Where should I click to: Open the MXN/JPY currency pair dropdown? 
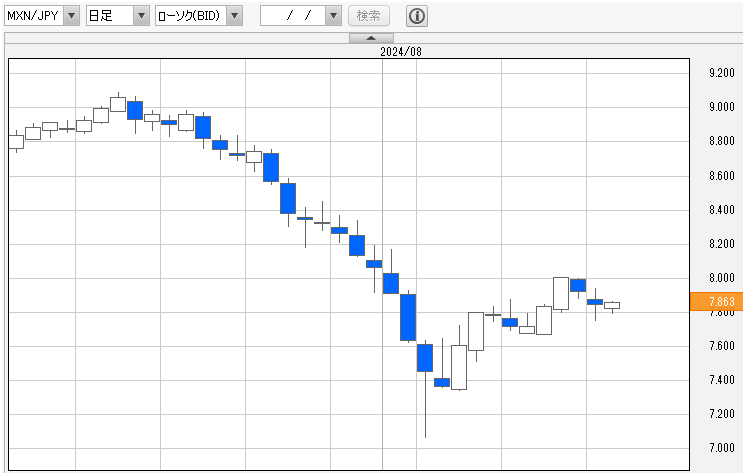42,16
